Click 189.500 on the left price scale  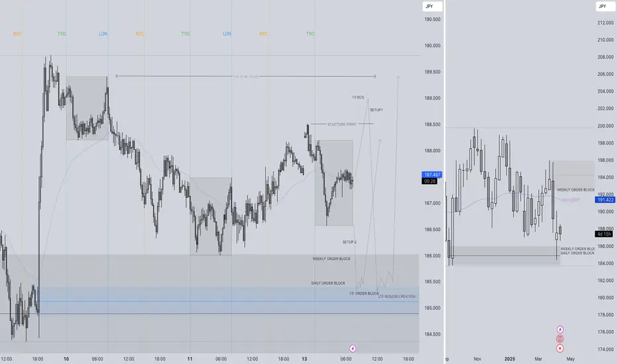click(x=432, y=72)
